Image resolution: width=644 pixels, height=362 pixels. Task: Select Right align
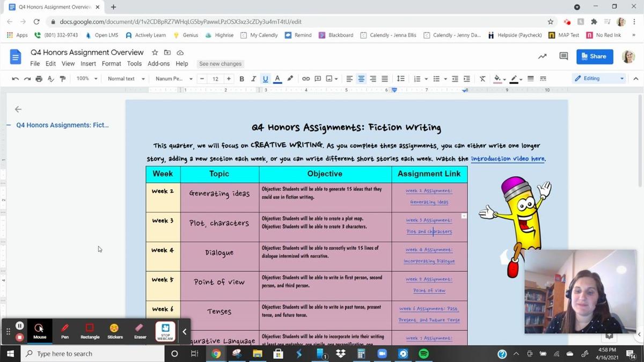(373, 78)
